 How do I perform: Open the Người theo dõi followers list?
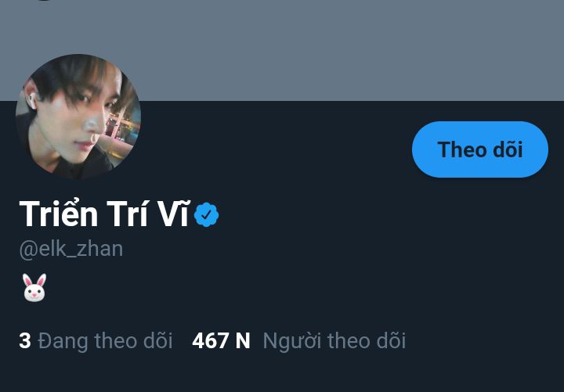[x=334, y=341]
